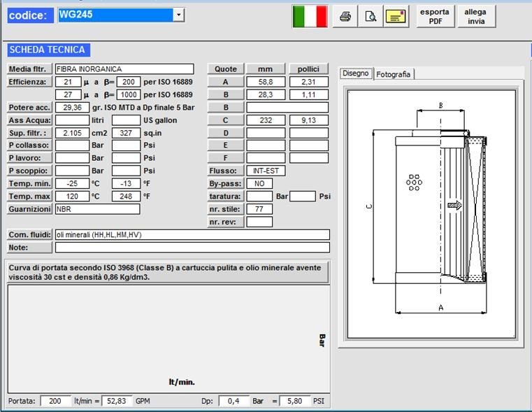The image size is (532, 412).
Task: Open print preview with magnifier icon
Action: point(371,17)
